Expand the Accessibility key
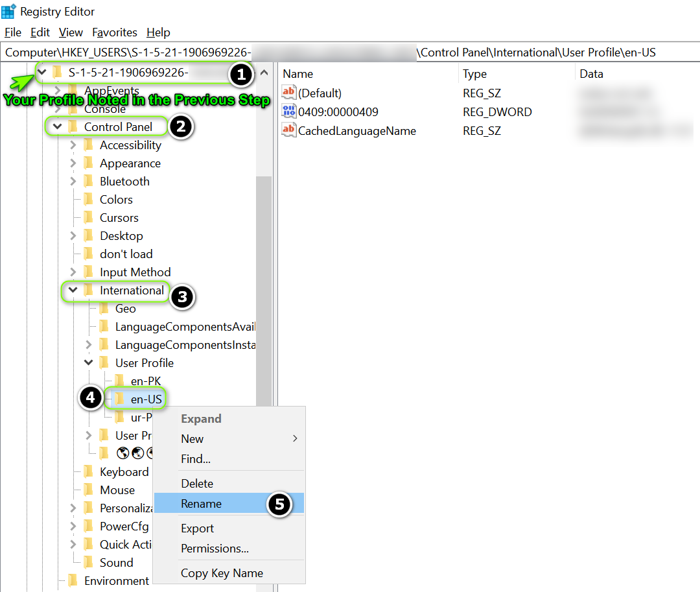This screenshot has width=700, height=592. pos(73,145)
